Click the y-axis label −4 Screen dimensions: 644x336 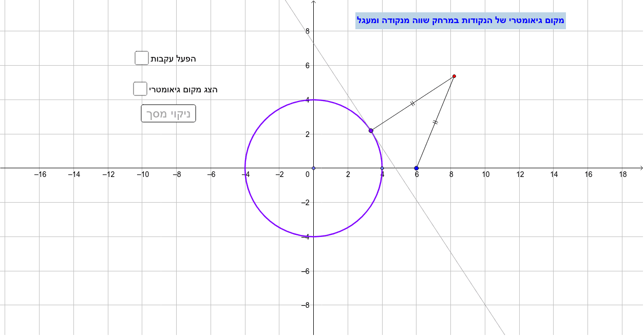coord(306,236)
